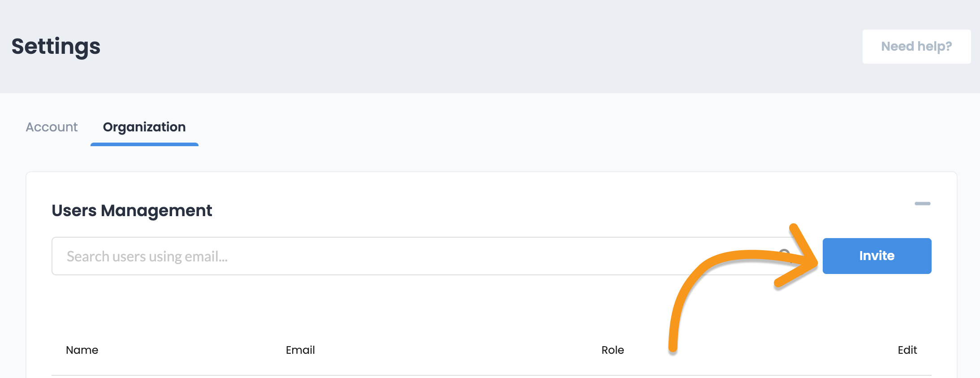Click the Edit column header
The width and height of the screenshot is (980, 378).
click(x=907, y=350)
